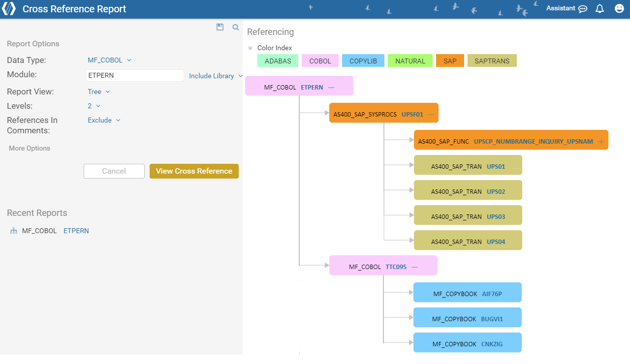Collapse the ETPERN root node
This screenshot has height=364, width=630.
(331, 88)
